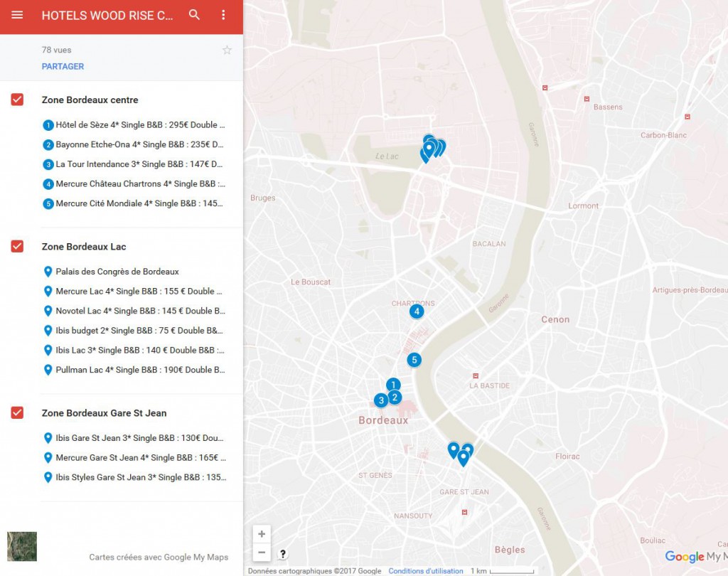Click the lowest Gare St Jean map pin
The height and width of the screenshot is (576, 728).
(x=463, y=458)
